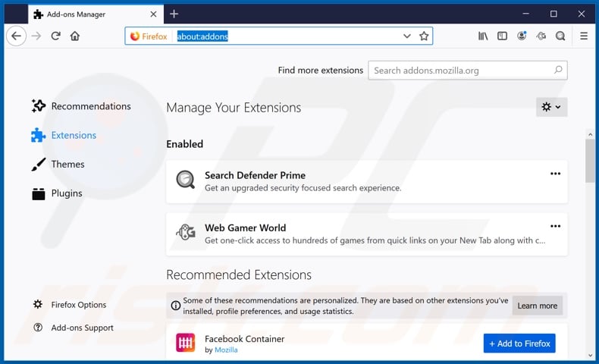Click the Recommended Extensions heading
Image resolution: width=599 pixels, height=364 pixels.
(239, 275)
